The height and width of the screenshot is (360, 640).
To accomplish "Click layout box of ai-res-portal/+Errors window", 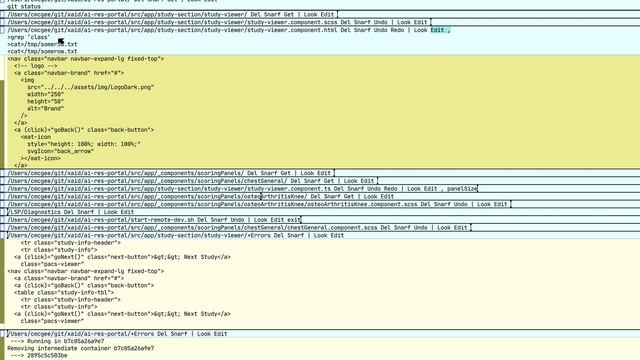I will 2,334.
